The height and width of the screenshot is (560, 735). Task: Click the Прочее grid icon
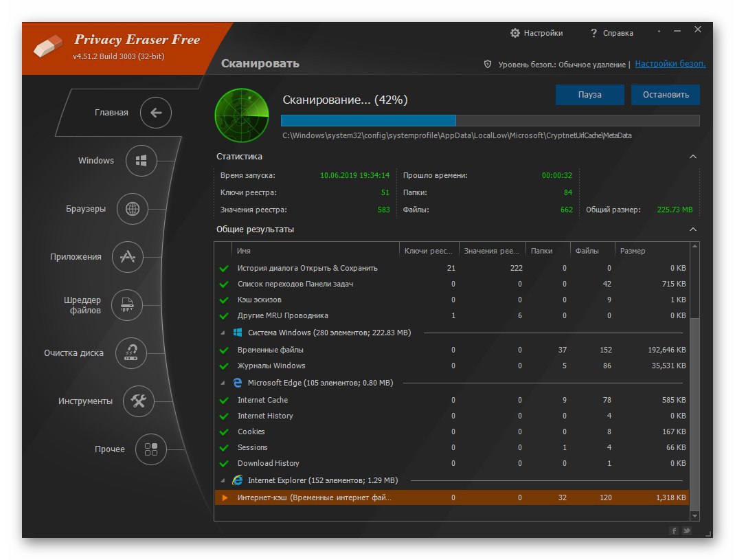(x=151, y=449)
